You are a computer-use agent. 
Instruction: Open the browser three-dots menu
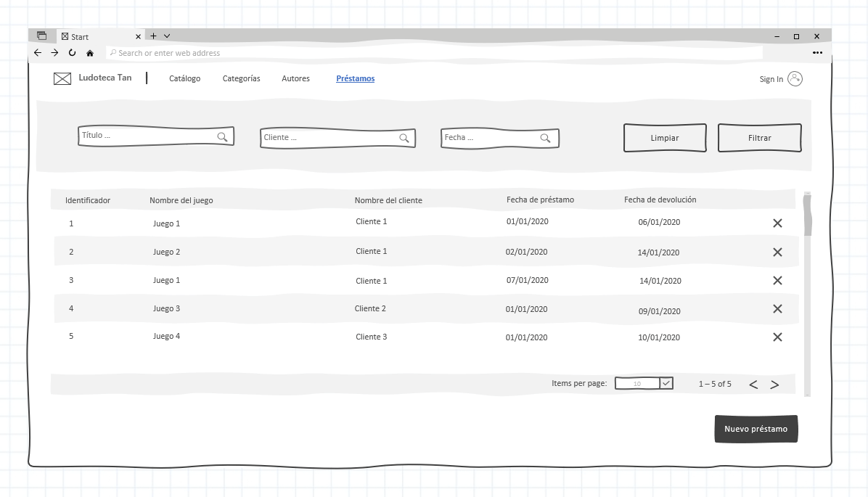coord(817,53)
